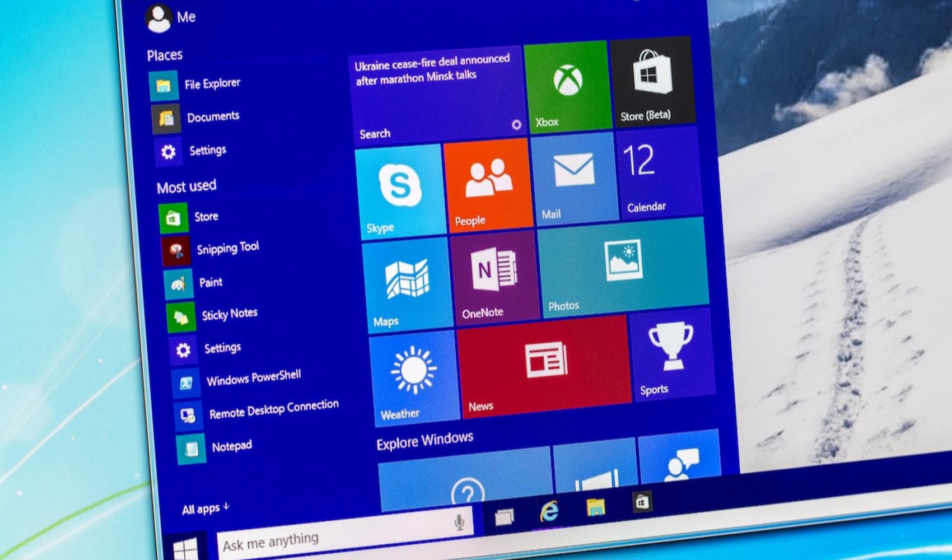Select the Documents label under Places
The height and width of the screenshot is (560, 952).
pyautogui.click(x=213, y=116)
